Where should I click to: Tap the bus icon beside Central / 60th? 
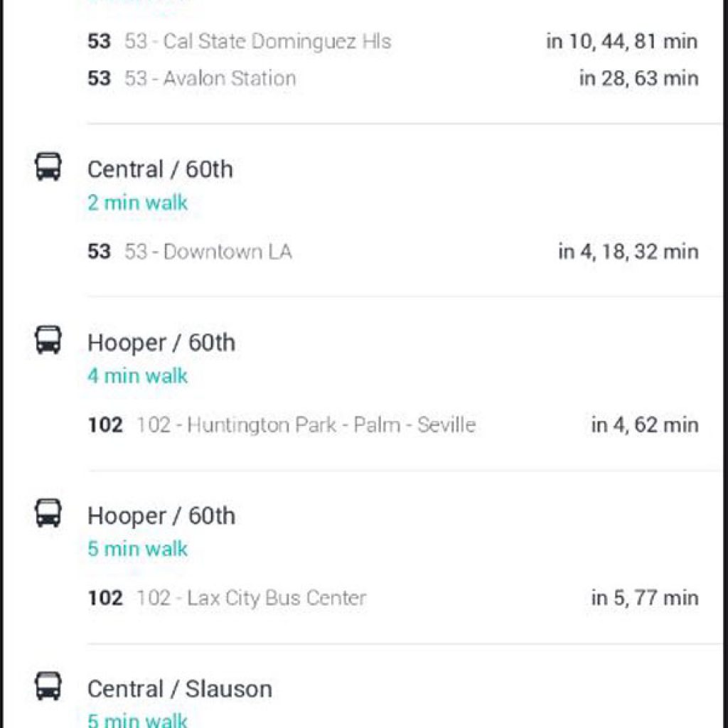tap(48, 166)
